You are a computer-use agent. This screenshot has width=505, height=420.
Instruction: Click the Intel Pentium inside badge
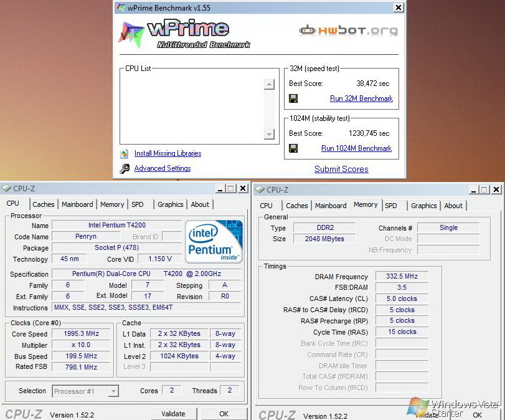pos(214,241)
